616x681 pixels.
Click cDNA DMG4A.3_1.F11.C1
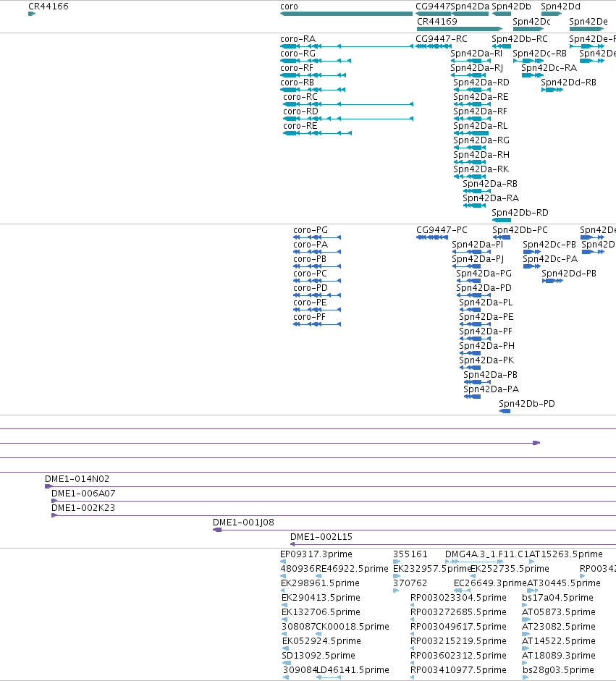tap(487, 554)
